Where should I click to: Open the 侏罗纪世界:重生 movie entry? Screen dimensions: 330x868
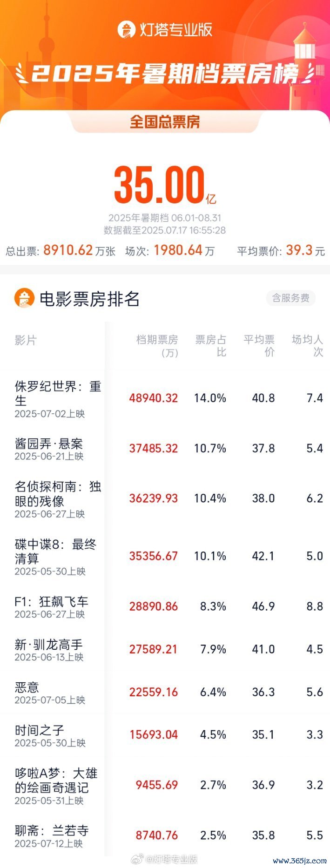pos(58,393)
